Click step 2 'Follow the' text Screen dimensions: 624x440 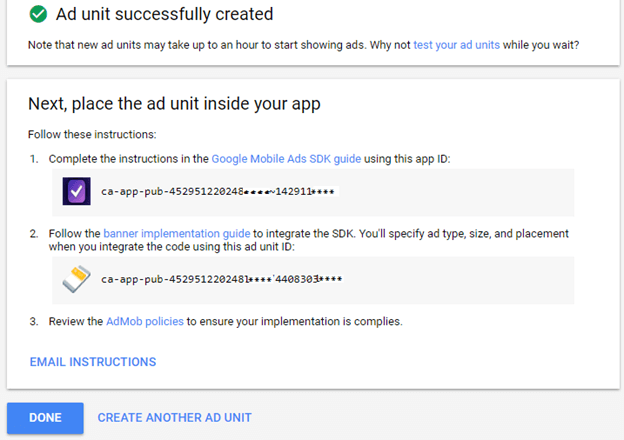point(75,233)
